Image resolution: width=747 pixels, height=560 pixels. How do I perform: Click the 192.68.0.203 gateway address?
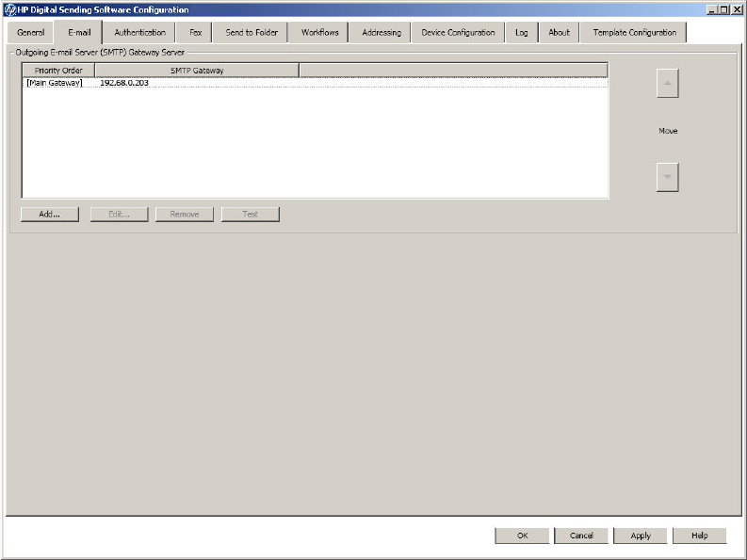123,83
